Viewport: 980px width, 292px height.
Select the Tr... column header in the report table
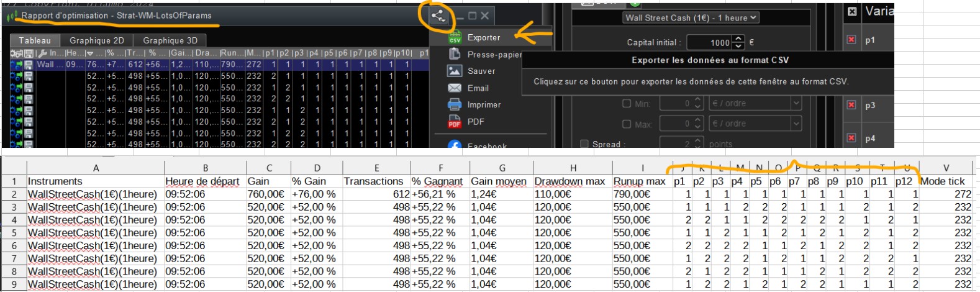[134, 53]
